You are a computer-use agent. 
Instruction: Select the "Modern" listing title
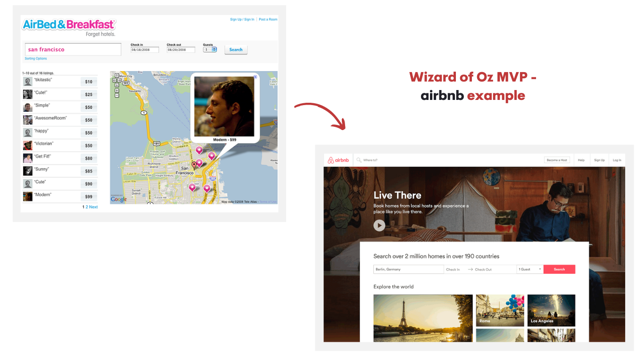(43, 195)
